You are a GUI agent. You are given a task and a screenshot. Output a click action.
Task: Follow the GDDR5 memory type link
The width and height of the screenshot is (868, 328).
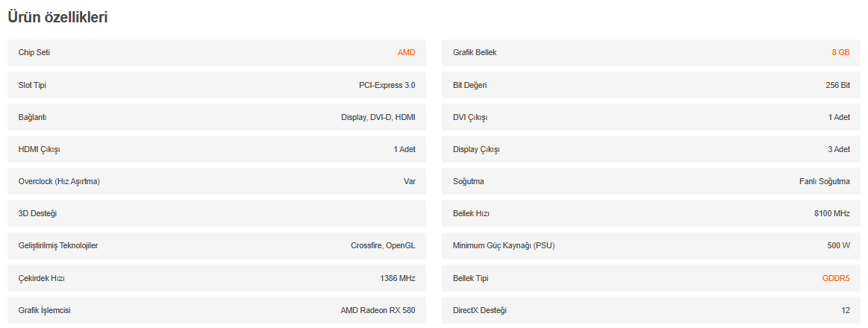pos(836,278)
